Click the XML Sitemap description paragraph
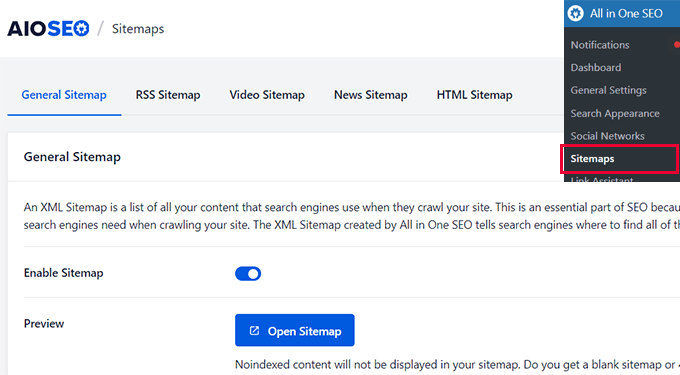 pyautogui.click(x=352, y=216)
